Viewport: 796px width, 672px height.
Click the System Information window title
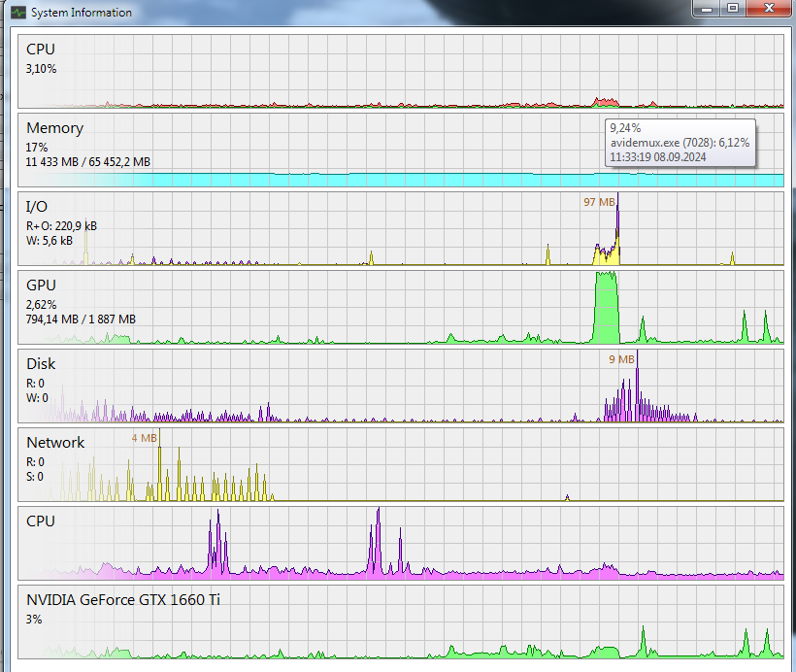click(x=82, y=13)
